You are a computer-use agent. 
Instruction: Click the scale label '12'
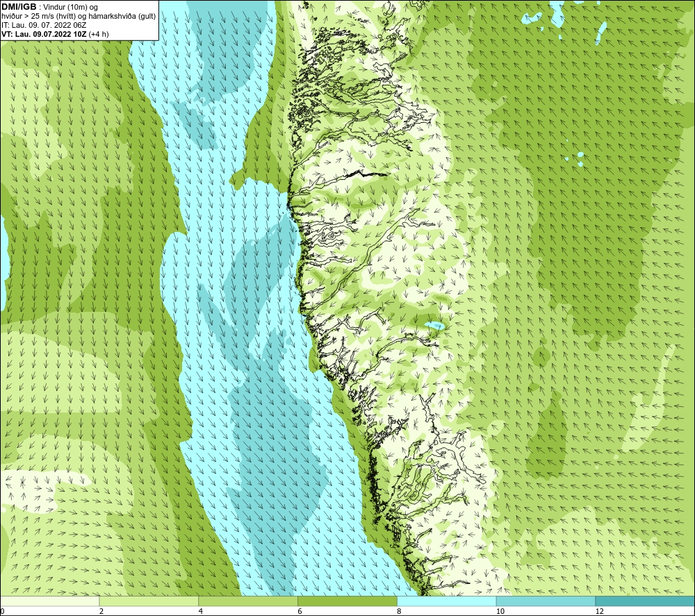pyautogui.click(x=599, y=611)
